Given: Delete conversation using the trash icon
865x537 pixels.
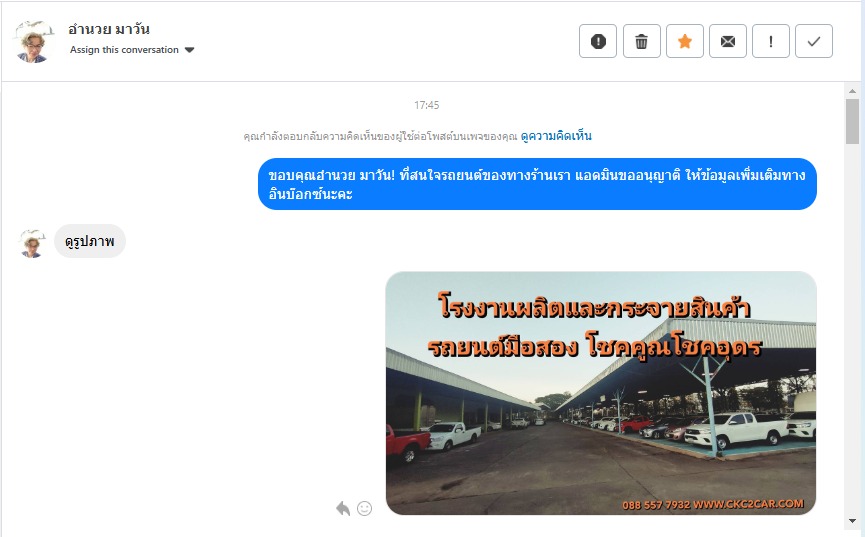Looking at the screenshot, I should tap(642, 41).
